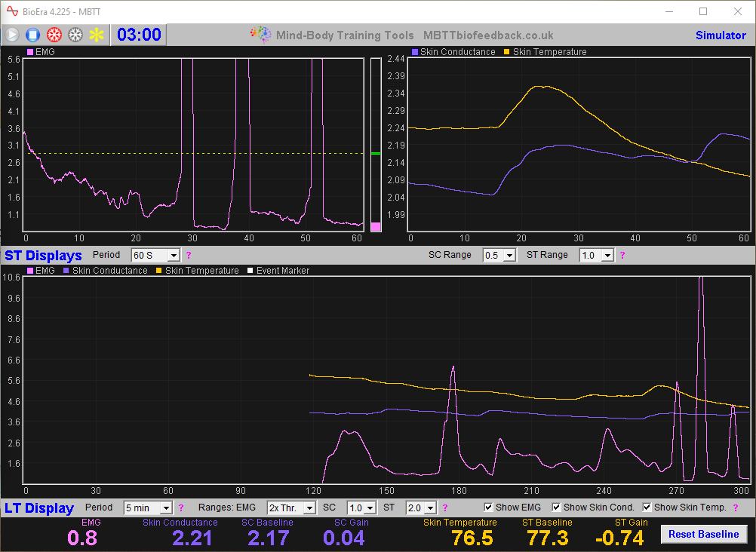This screenshot has height=552, width=756.
Task: Click the Mind-Body Training Tools logo
Action: tap(260, 34)
